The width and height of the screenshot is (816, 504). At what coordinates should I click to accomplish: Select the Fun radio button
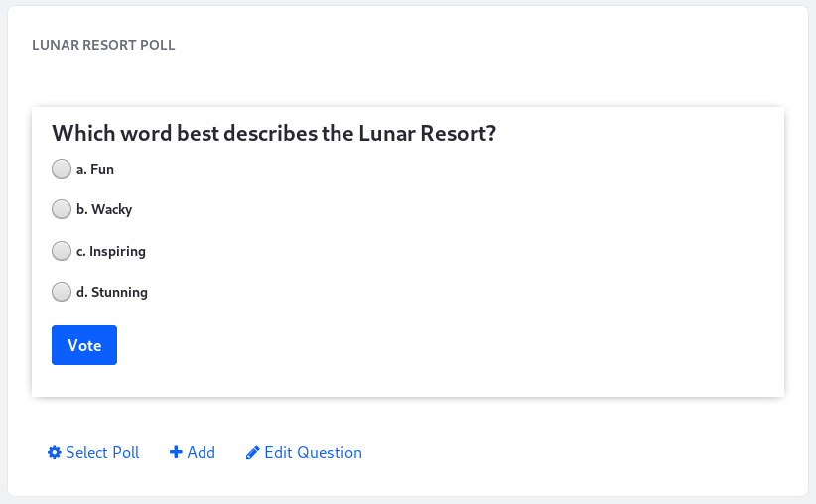click(62, 169)
